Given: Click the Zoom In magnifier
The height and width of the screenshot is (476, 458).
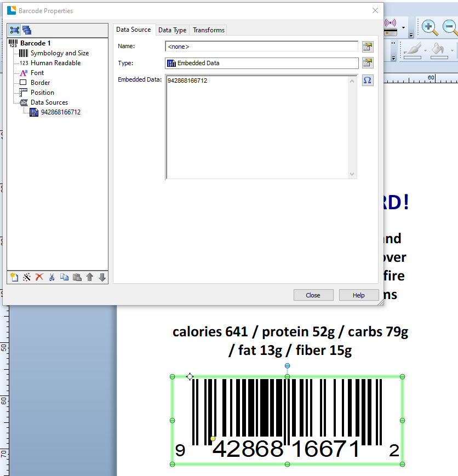Looking at the screenshot, I should tap(428, 27).
